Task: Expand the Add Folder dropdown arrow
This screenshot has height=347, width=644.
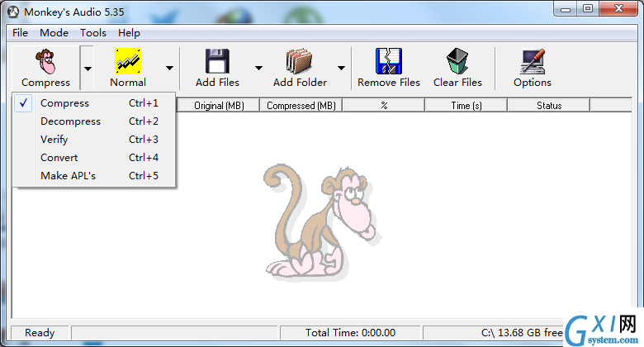Action: (x=341, y=69)
